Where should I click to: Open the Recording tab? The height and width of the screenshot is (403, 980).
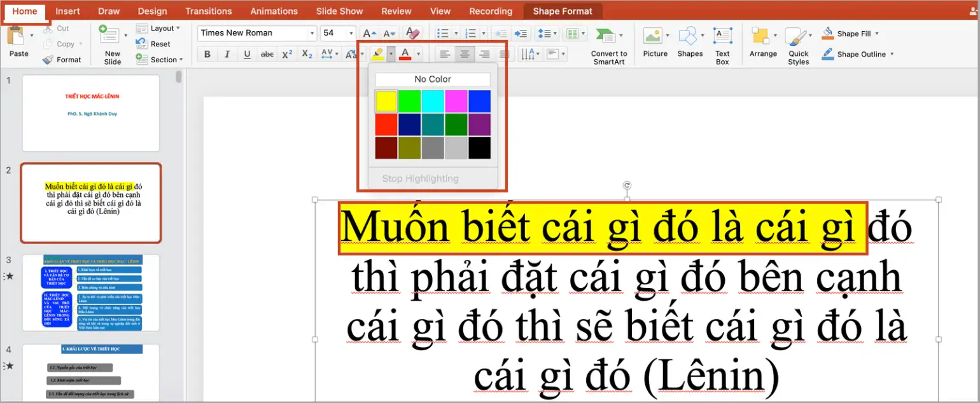click(491, 11)
